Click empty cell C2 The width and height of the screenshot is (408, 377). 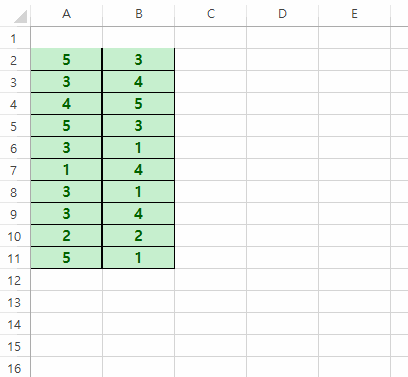tap(210, 59)
